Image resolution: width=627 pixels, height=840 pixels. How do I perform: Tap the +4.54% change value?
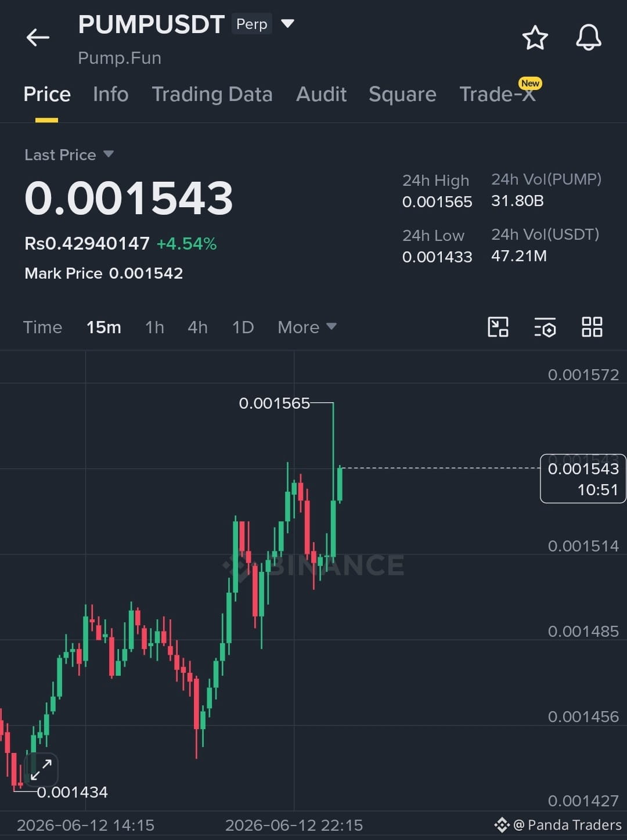tap(186, 243)
